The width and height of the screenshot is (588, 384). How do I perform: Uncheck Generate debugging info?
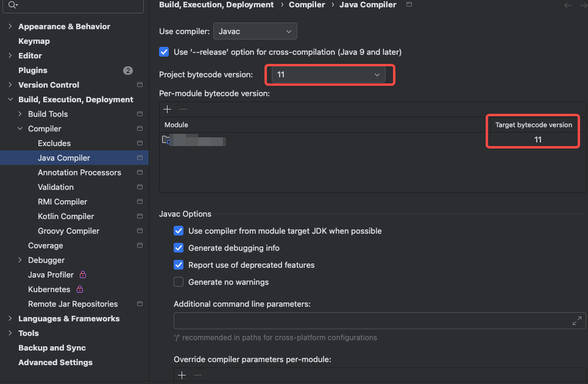pyautogui.click(x=179, y=248)
